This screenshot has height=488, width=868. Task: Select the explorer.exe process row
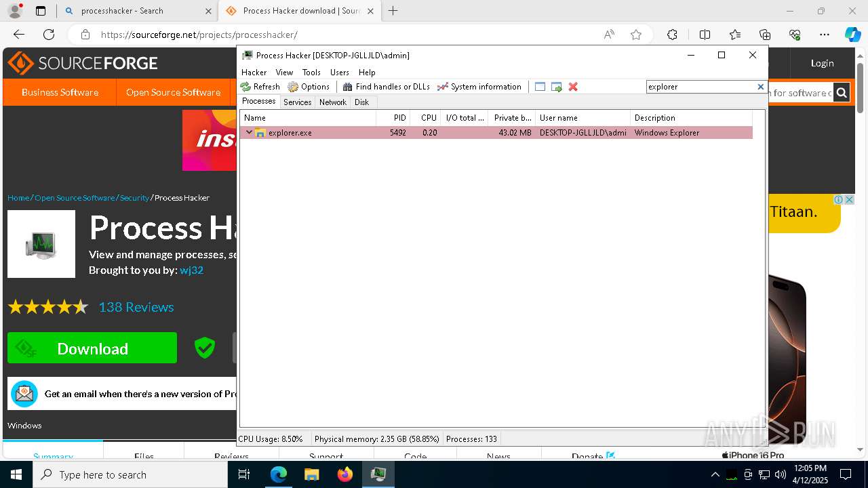[x=496, y=133]
